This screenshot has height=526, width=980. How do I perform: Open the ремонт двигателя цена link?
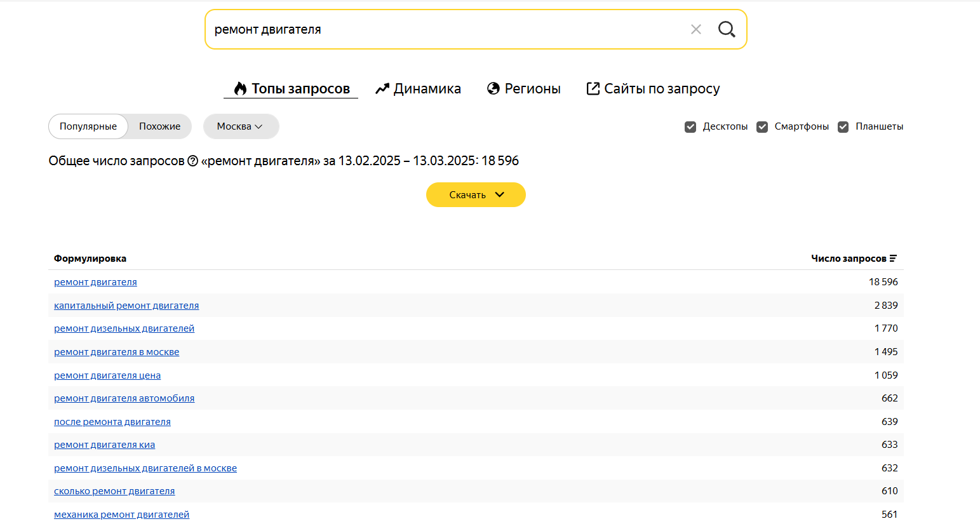click(107, 375)
